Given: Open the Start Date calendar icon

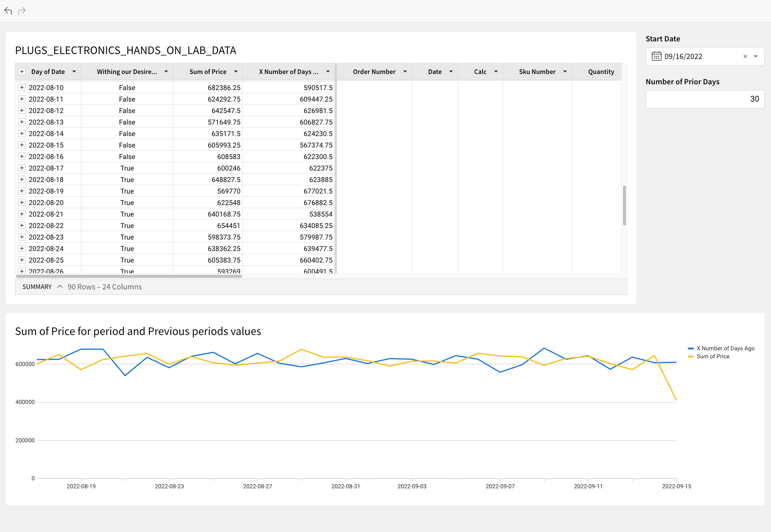Looking at the screenshot, I should point(657,56).
